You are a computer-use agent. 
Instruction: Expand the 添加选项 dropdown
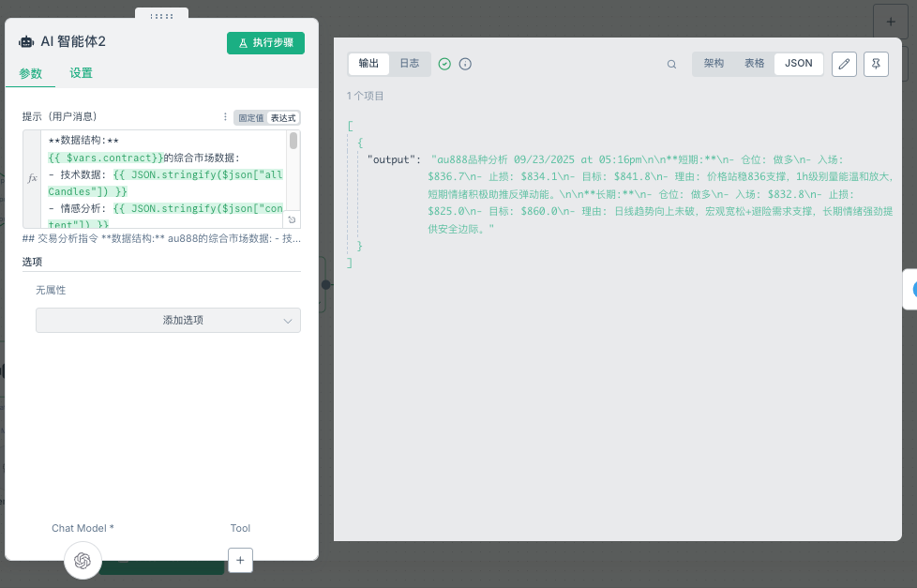168,320
